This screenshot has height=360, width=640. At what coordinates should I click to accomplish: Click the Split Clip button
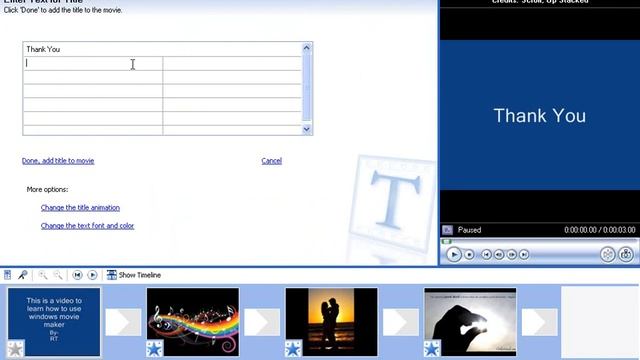pyautogui.click(x=607, y=254)
